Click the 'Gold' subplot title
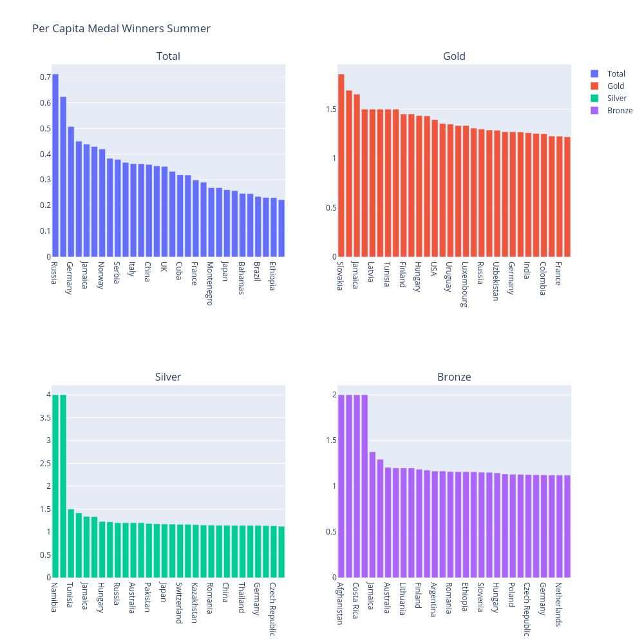Image resolution: width=644 pixels, height=644 pixels. point(454,57)
